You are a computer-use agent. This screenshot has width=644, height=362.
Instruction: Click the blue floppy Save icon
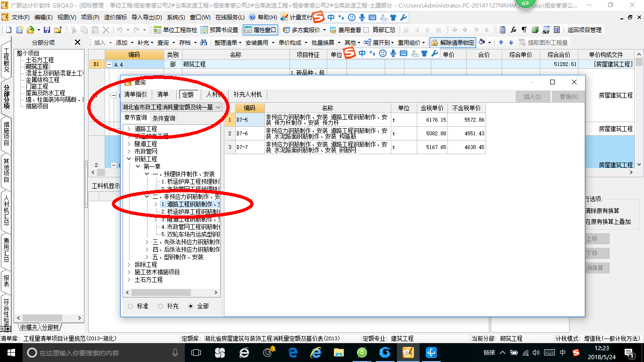coord(47,30)
